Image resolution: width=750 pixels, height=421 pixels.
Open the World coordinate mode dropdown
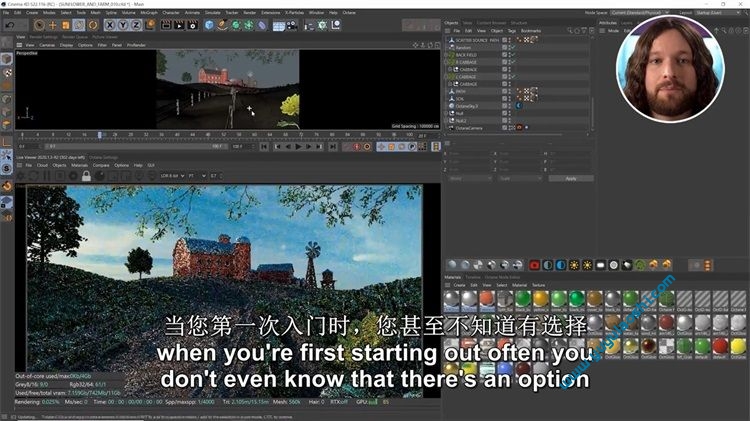(470, 178)
